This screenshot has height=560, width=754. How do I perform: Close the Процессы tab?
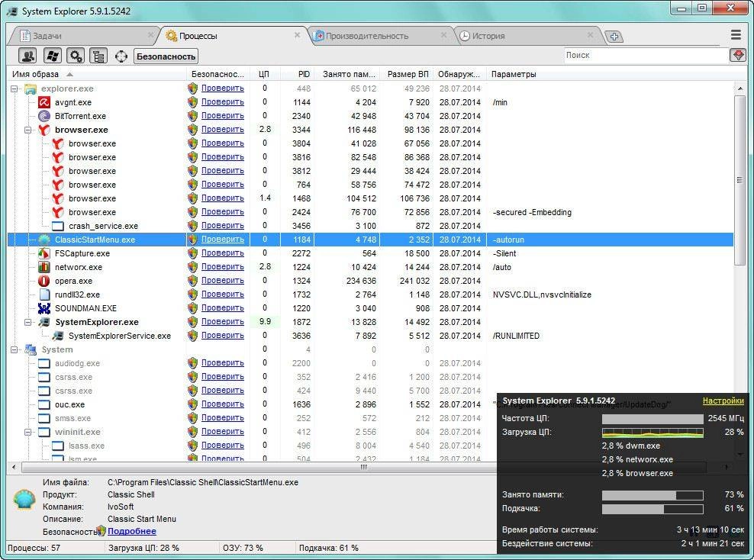297,35
